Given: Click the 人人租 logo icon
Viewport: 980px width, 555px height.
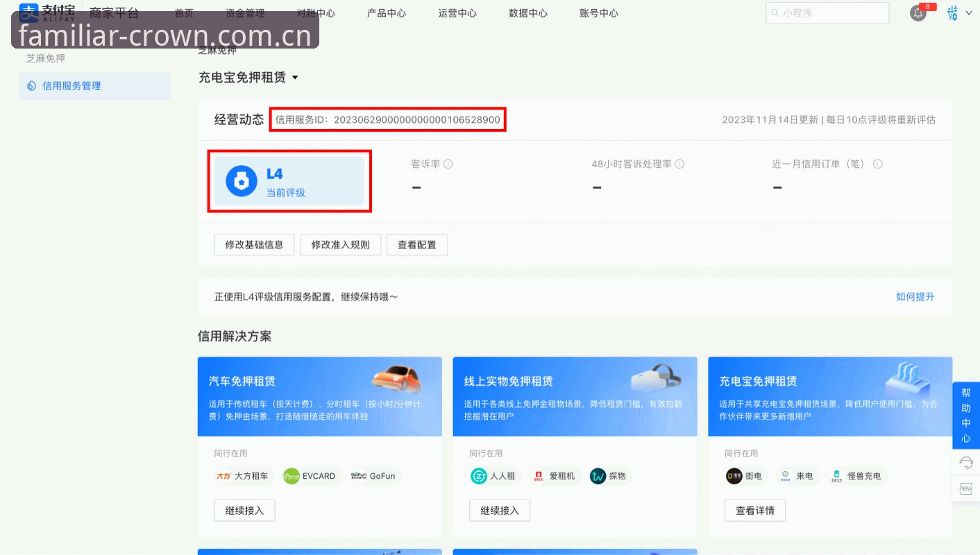Looking at the screenshot, I should tap(479, 476).
